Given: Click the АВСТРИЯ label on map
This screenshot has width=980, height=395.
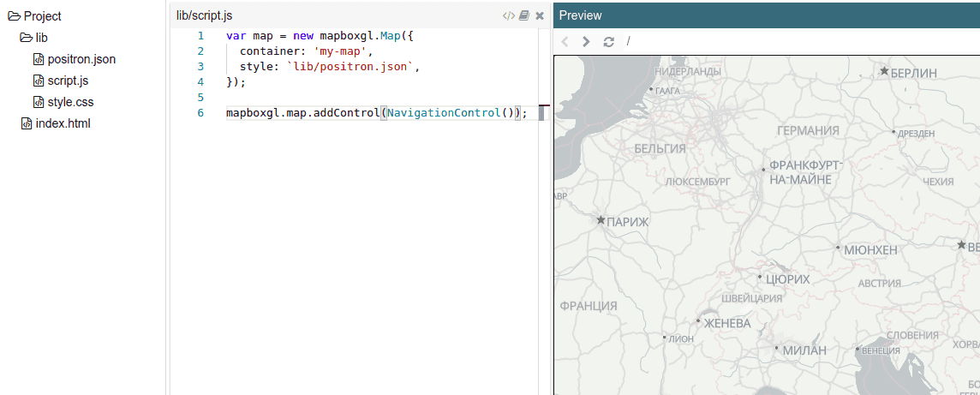Looking at the screenshot, I should point(880,283).
